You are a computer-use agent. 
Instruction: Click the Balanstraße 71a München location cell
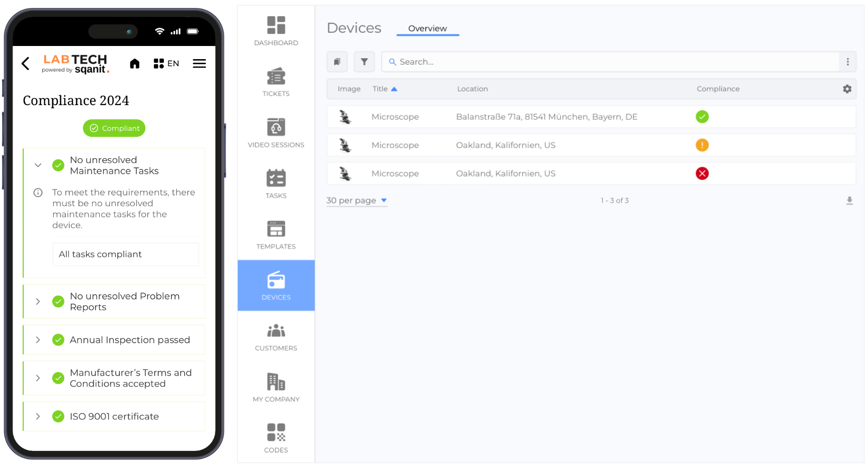(x=546, y=117)
